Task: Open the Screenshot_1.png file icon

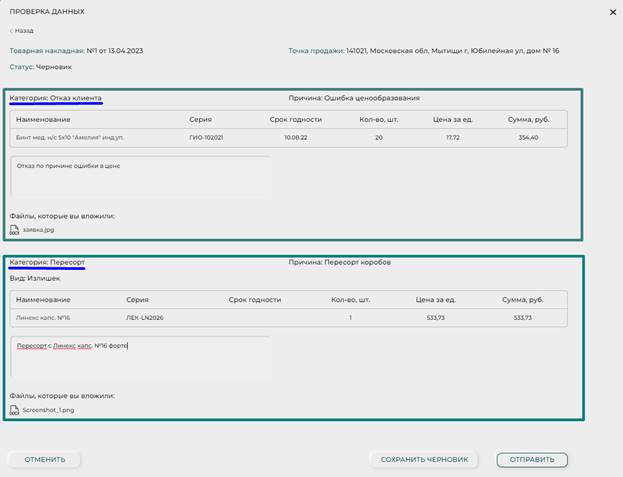Action: 14,409
